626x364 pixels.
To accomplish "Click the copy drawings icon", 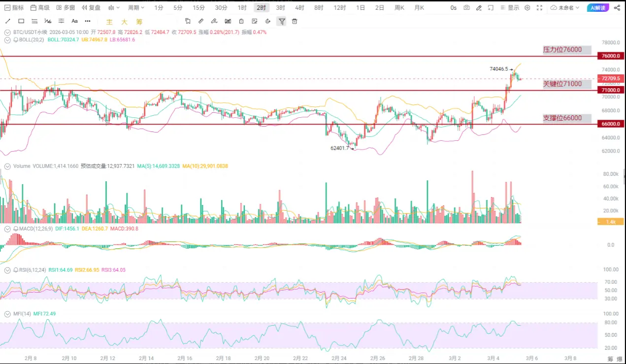I will [x=188, y=21].
